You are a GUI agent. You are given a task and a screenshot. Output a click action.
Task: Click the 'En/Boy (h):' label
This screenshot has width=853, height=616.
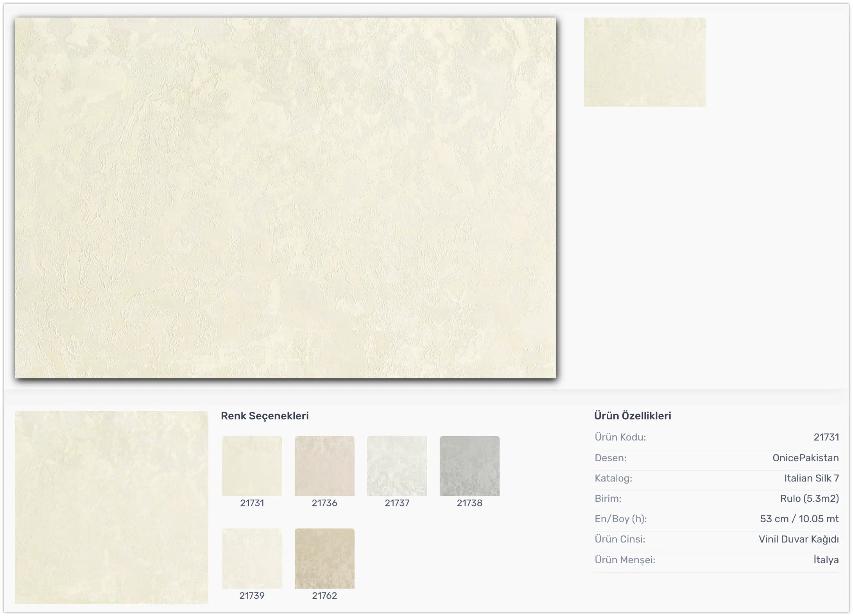[x=621, y=519]
